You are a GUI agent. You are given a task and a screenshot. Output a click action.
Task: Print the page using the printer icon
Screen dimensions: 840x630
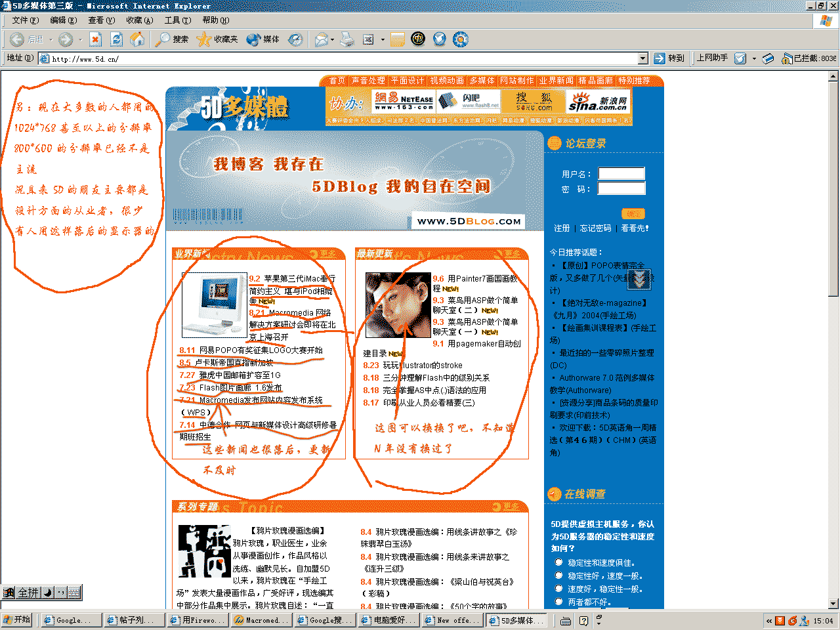pos(347,39)
